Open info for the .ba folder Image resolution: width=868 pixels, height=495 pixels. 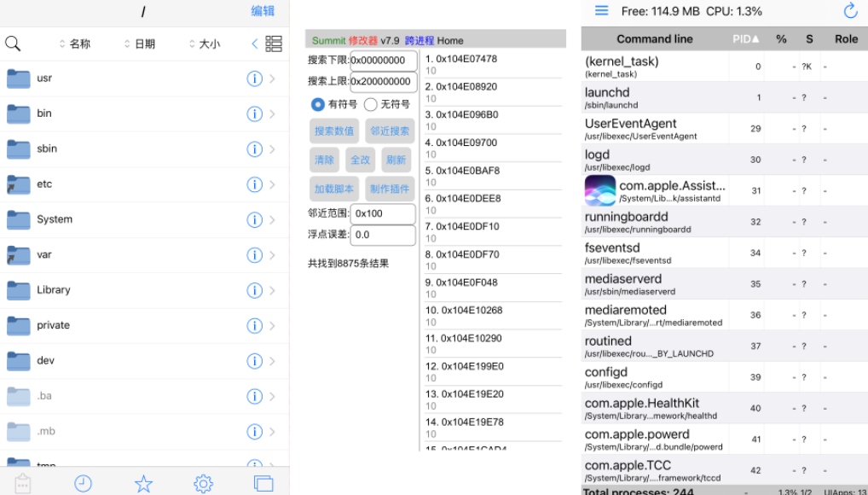tap(254, 396)
